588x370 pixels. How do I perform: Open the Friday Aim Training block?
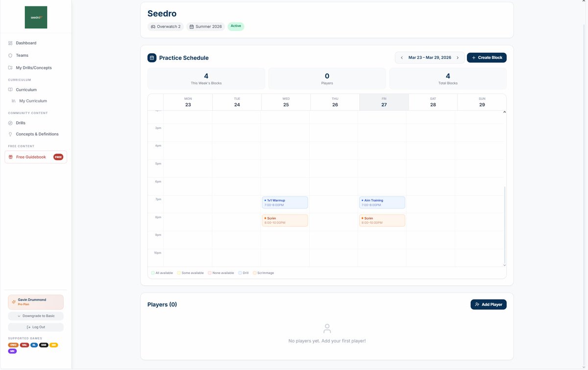pos(382,203)
